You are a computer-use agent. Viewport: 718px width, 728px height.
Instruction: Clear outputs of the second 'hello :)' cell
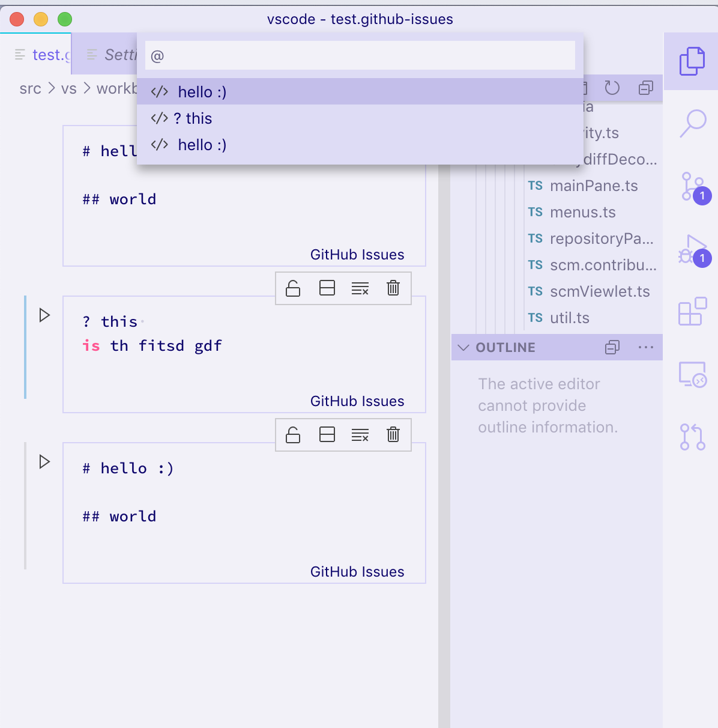click(360, 435)
